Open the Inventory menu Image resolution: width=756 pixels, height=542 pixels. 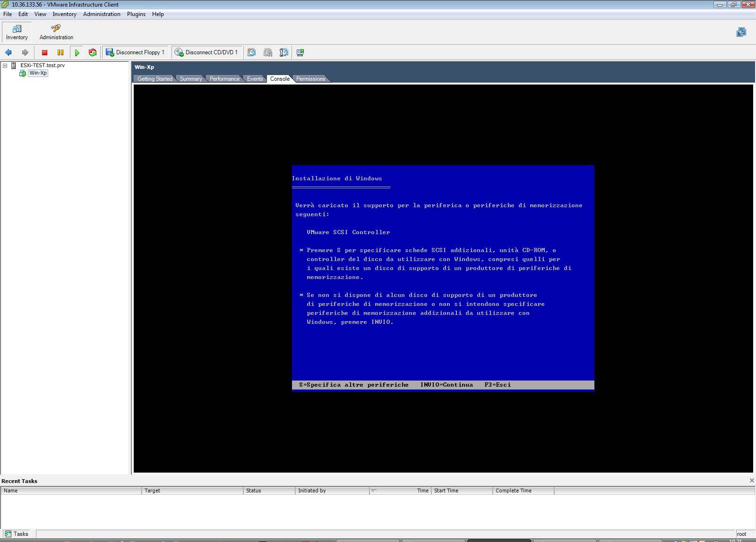pos(64,14)
